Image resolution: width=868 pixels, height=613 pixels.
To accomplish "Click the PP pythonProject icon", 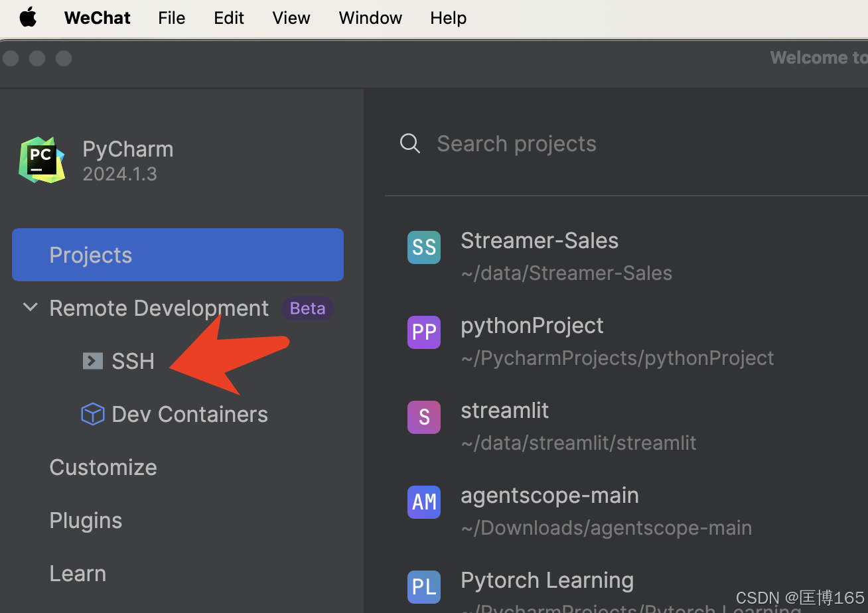I will [424, 332].
